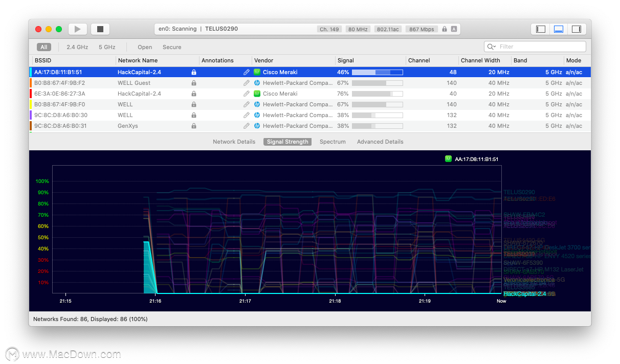Click the 'TELUS0290' label in the signal graph
Screen dimensions: 620x364
click(x=519, y=192)
